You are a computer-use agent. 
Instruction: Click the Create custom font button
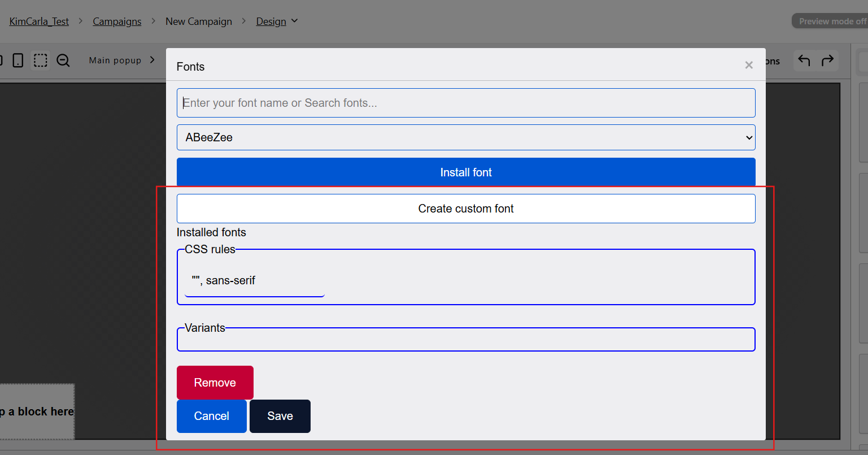coord(466,209)
